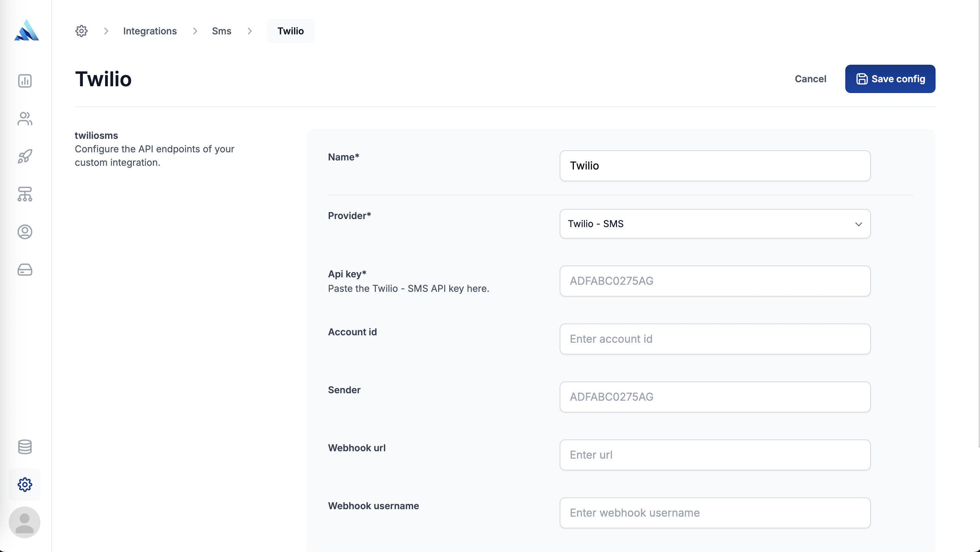Open the database stack sidebar icon
Viewport: 980px width, 552px height.
pos(25,447)
